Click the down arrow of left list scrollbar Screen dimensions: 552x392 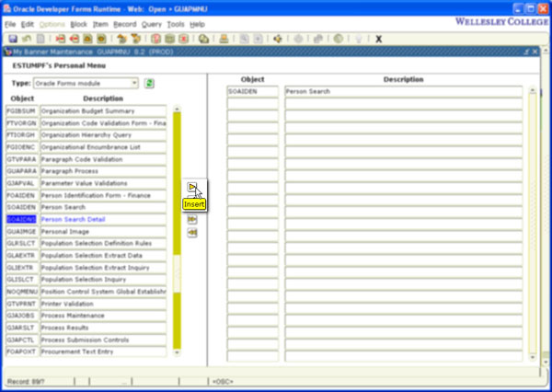[177, 352]
